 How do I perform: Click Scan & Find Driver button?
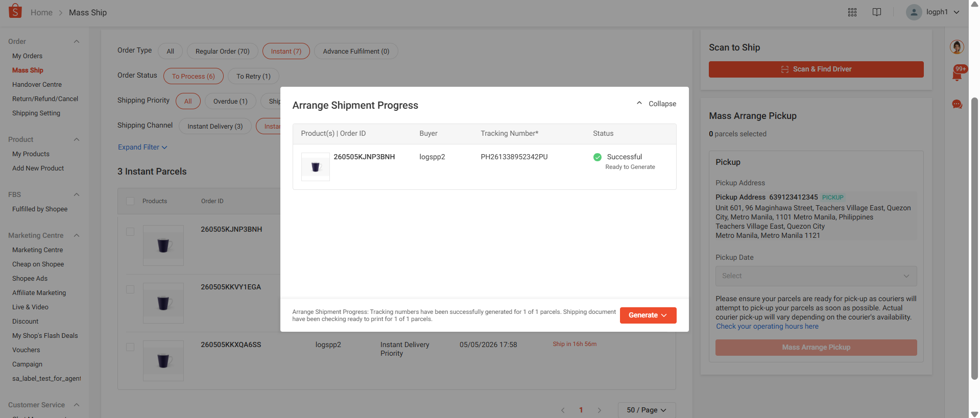[816, 69]
